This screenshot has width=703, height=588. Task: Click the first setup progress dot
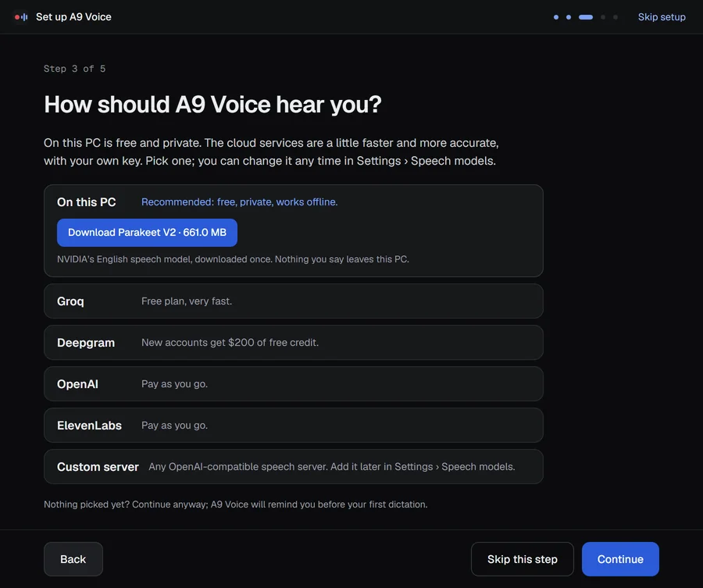click(556, 17)
